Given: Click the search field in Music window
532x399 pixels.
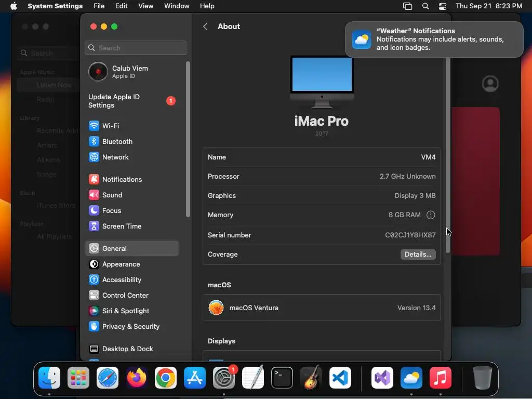Looking at the screenshot, I should pyautogui.click(x=48, y=54).
